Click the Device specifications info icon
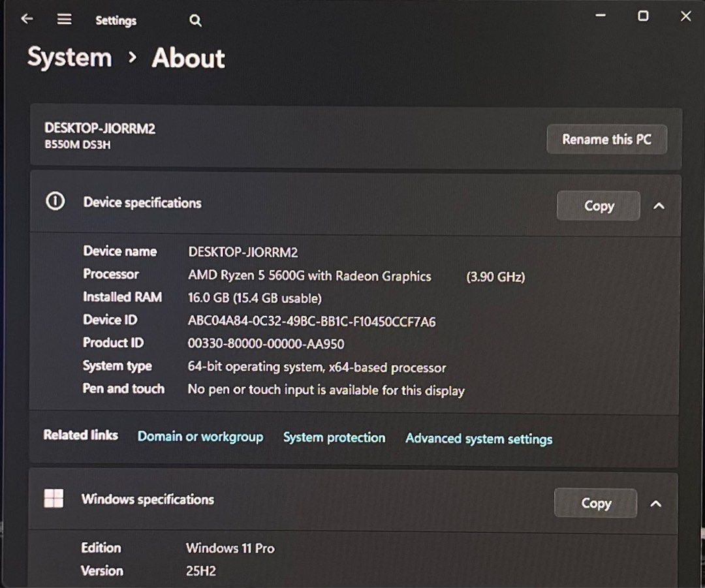 pyautogui.click(x=55, y=202)
